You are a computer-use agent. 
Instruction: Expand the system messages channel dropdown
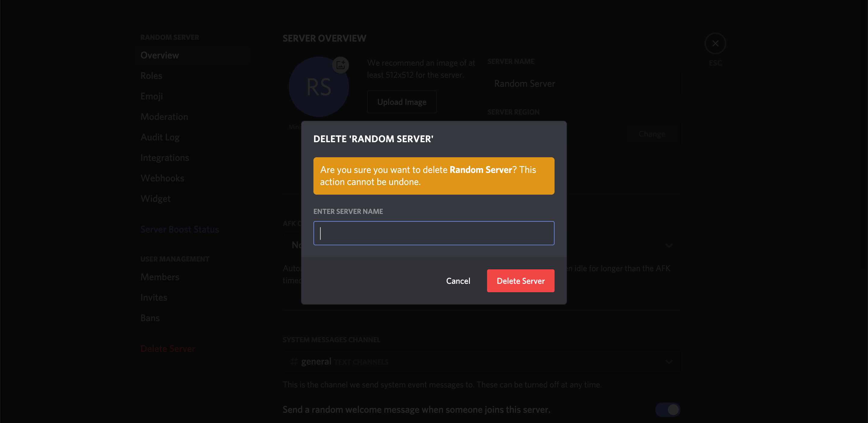669,362
